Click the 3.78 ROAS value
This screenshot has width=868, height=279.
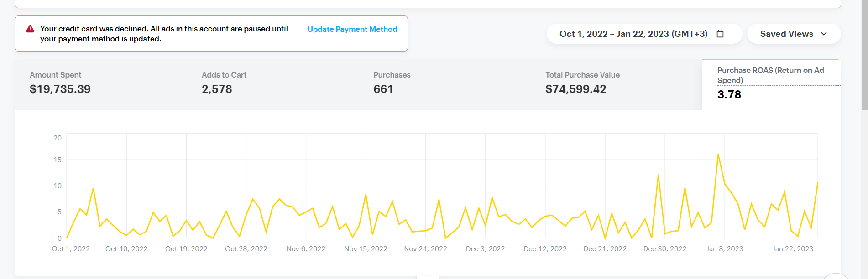tap(729, 94)
